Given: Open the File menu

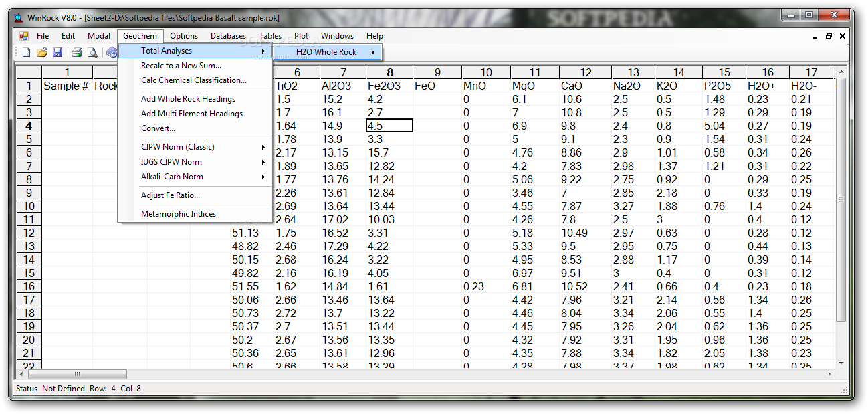Looking at the screenshot, I should 43,36.
